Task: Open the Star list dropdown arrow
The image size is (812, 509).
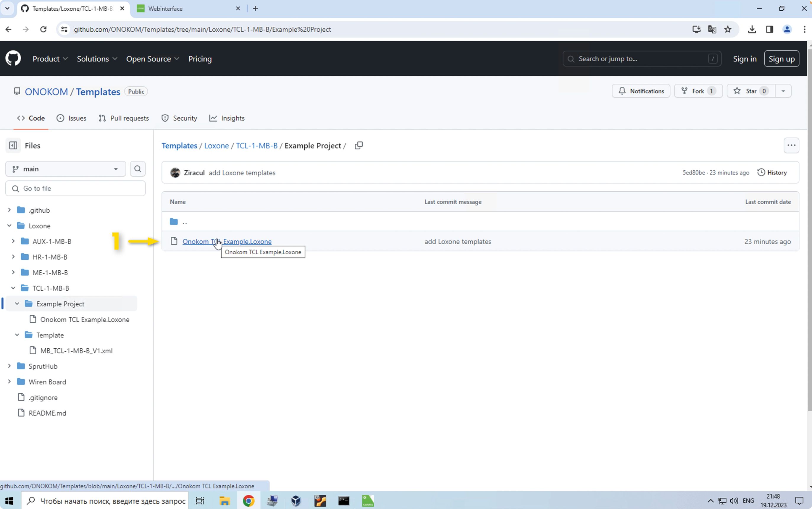Action: (x=783, y=91)
